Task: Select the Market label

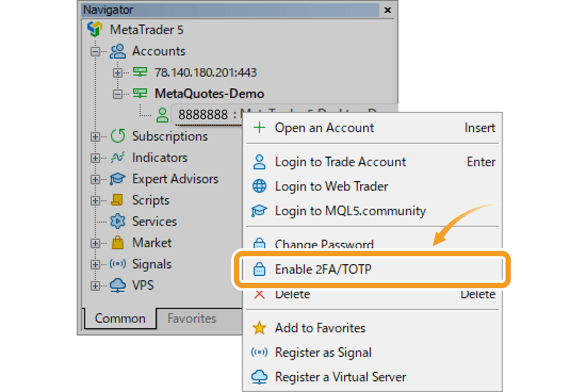Action: coord(152,243)
